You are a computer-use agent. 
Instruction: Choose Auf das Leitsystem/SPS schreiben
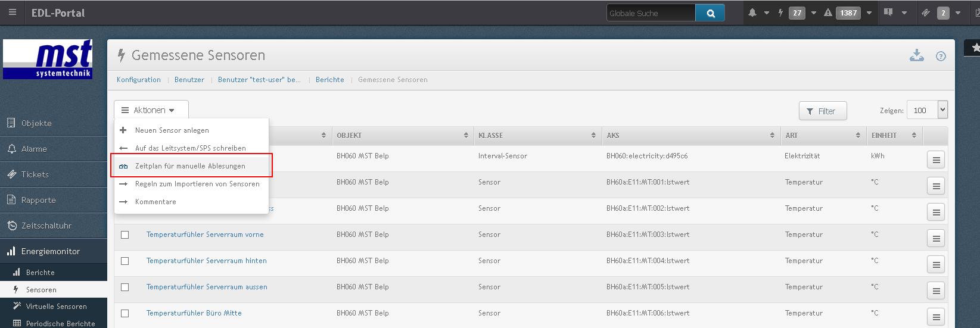coord(191,148)
